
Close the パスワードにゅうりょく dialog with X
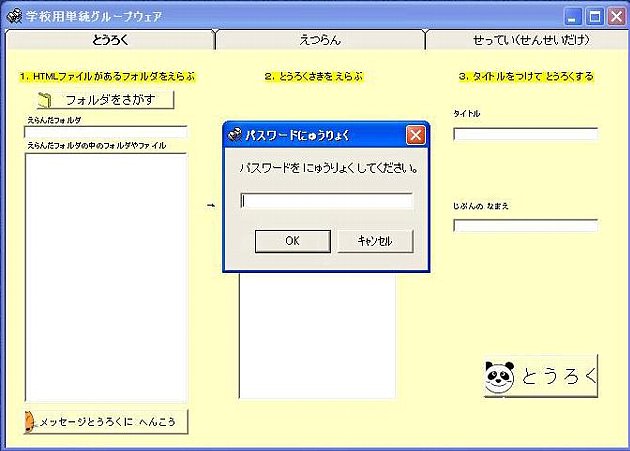[416, 135]
